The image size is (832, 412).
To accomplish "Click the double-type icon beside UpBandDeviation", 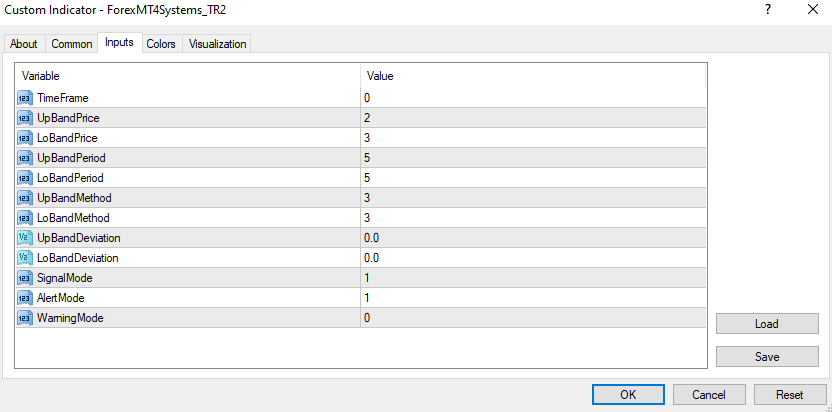I will [x=25, y=238].
